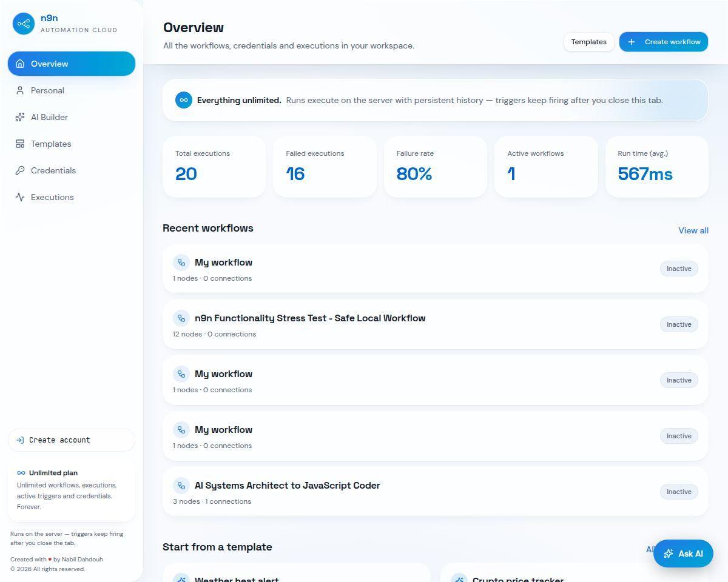Click the Unlimited plan infinity icon

[21, 473]
